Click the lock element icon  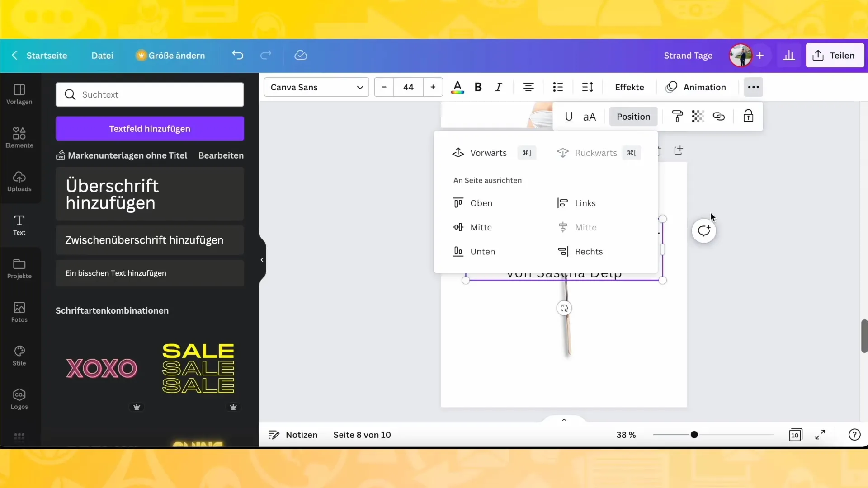(748, 116)
